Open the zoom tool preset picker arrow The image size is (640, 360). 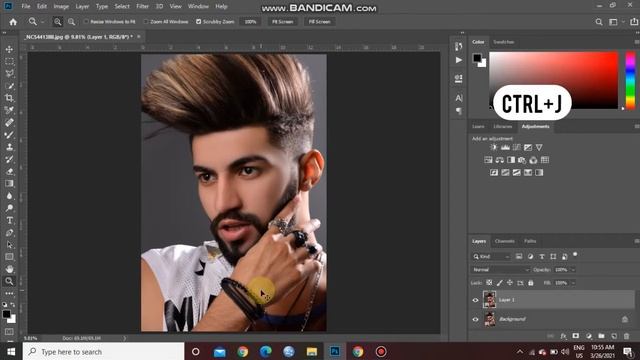(42, 22)
